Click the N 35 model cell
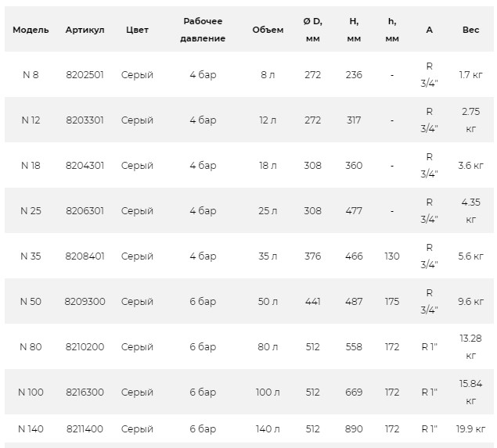The image size is (497, 448). pyautogui.click(x=31, y=256)
